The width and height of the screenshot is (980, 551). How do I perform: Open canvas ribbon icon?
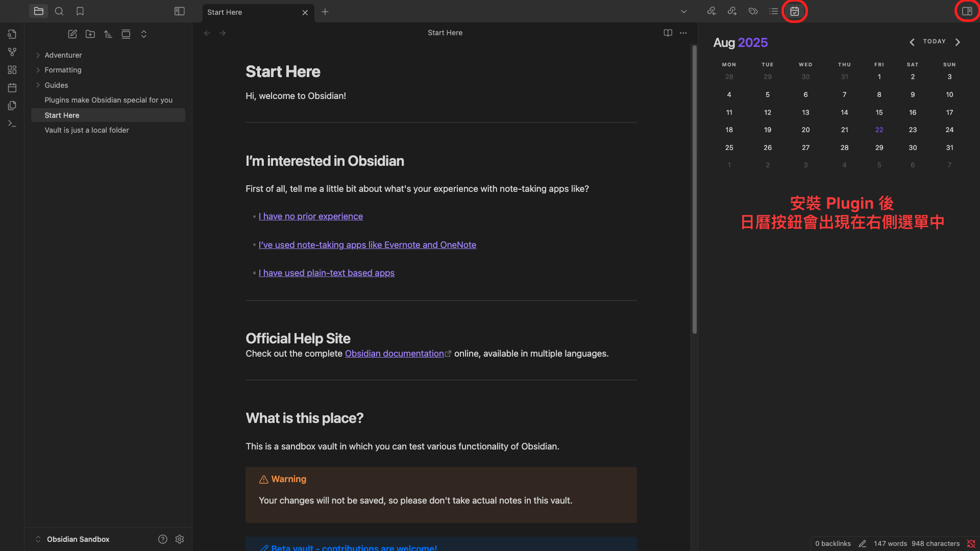12,70
